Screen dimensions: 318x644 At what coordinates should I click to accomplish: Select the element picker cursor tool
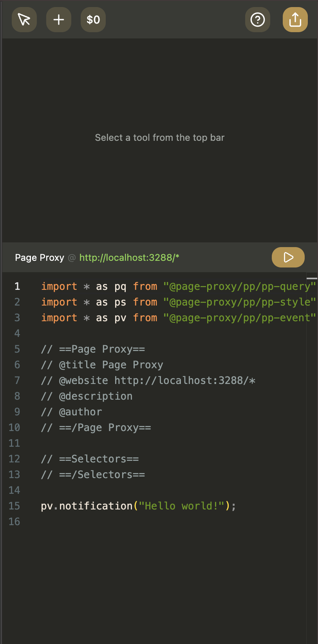point(24,20)
